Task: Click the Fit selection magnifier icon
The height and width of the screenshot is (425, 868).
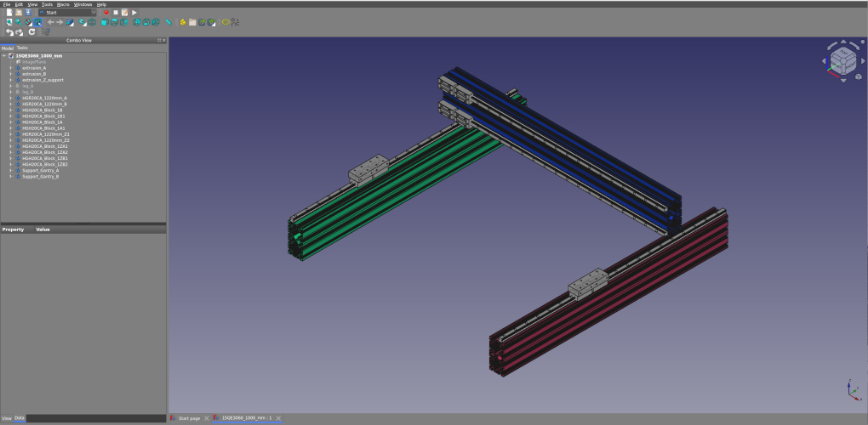Action: 19,22
